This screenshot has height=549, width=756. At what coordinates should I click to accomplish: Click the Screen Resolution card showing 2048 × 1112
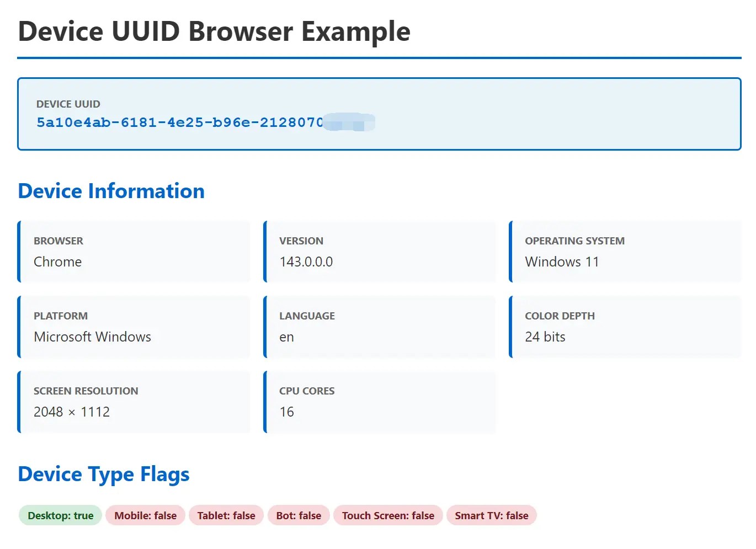[134, 402]
